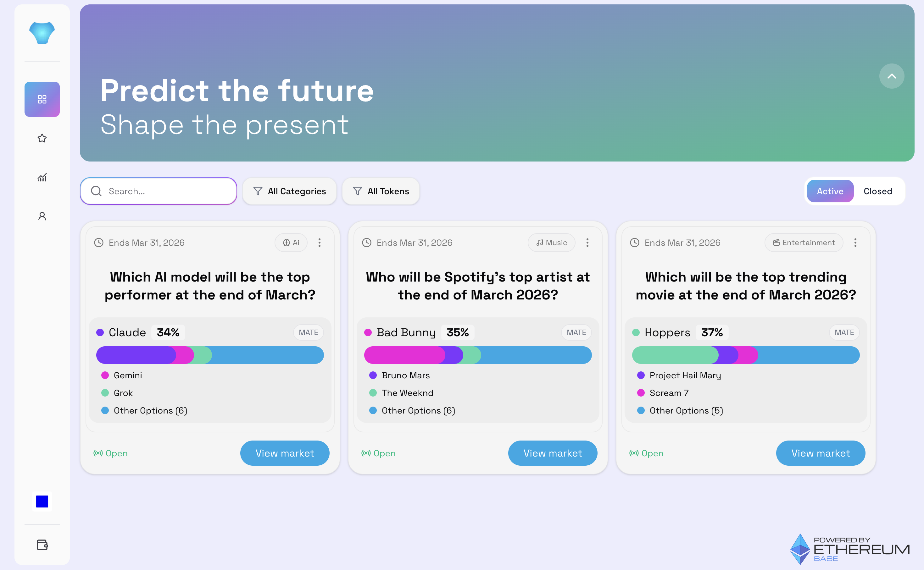View market for the trending movie question
The image size is (924, 570).
[x=820, y=453]
